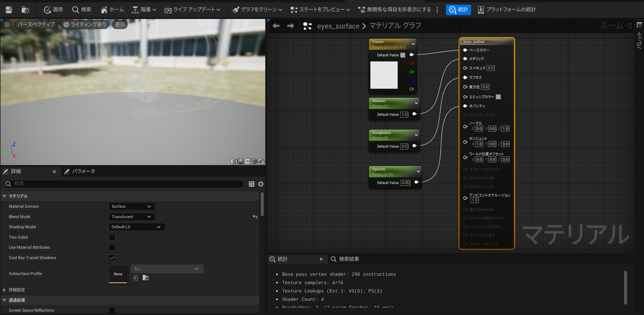Screen dimensions: 644x315
Task: Click the graph back navigation arrow
Action: click(276, 26)
